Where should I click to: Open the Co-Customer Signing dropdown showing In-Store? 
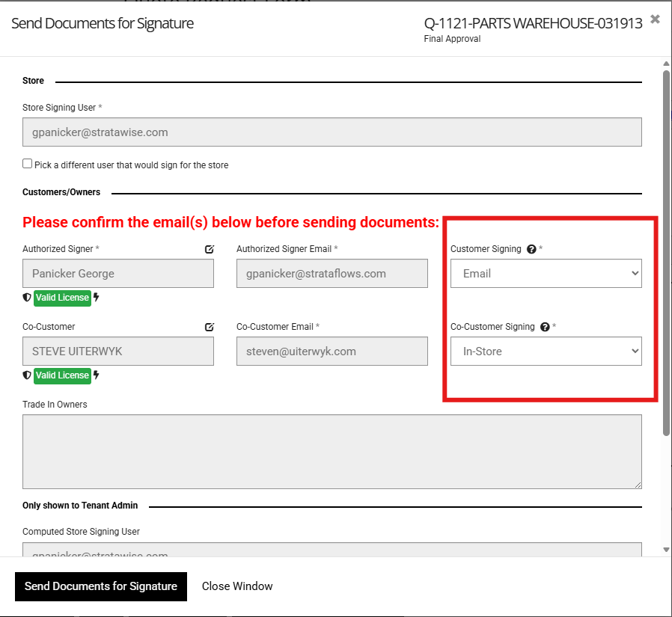[x=546, y=351]
